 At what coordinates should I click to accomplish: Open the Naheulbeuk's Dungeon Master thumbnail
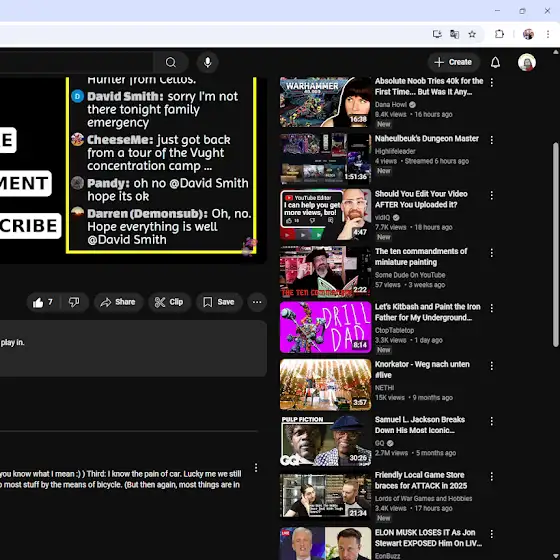click(x=325, y=158)
